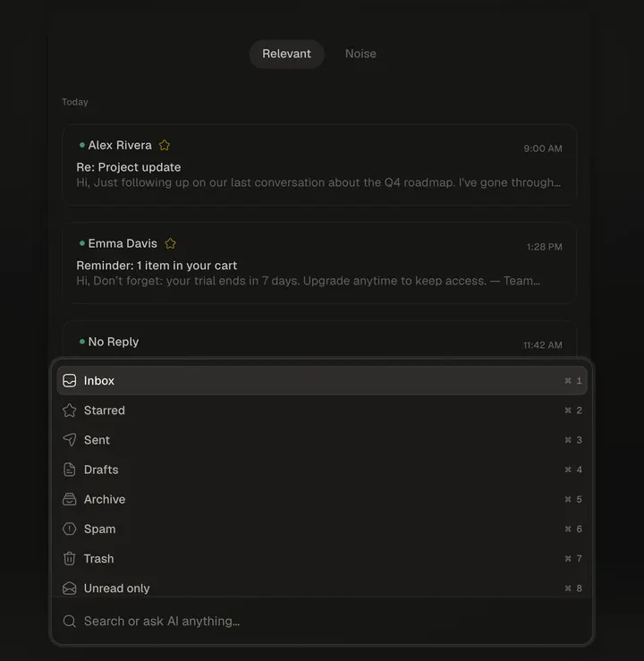Click the ⌘ 1 shortcut hint
The width and height of the screenshot is (644, 661).
[573, 381]
